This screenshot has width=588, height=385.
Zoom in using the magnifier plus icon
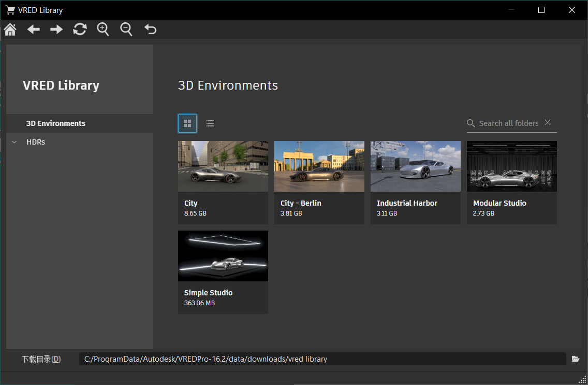[103, 29]
